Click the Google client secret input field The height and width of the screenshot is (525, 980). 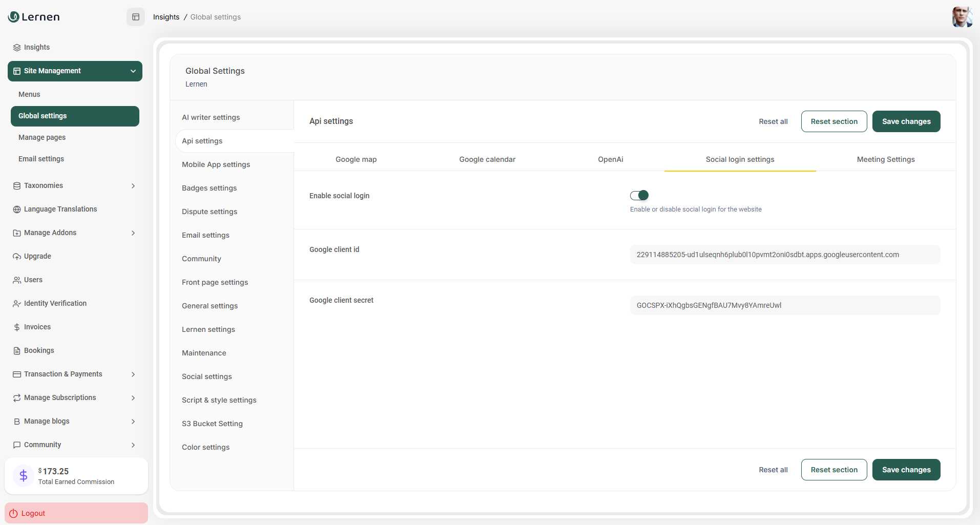[x=784, y=305]
